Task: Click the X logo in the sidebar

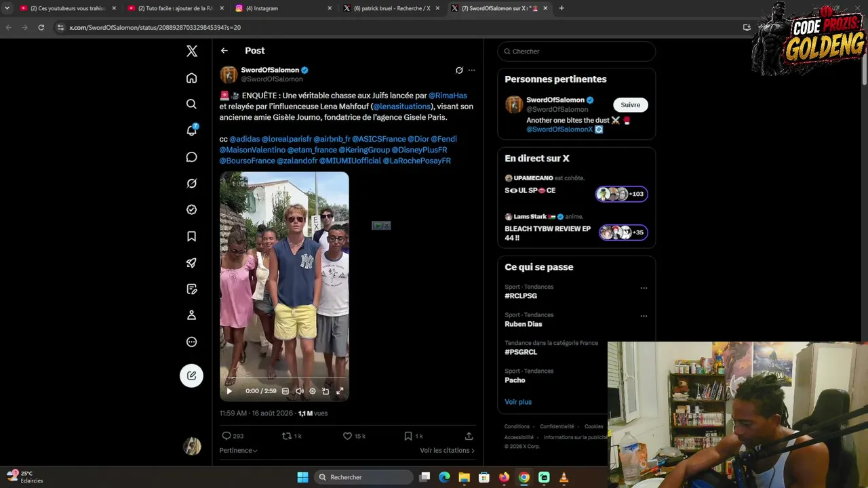Action: point(192,51)
